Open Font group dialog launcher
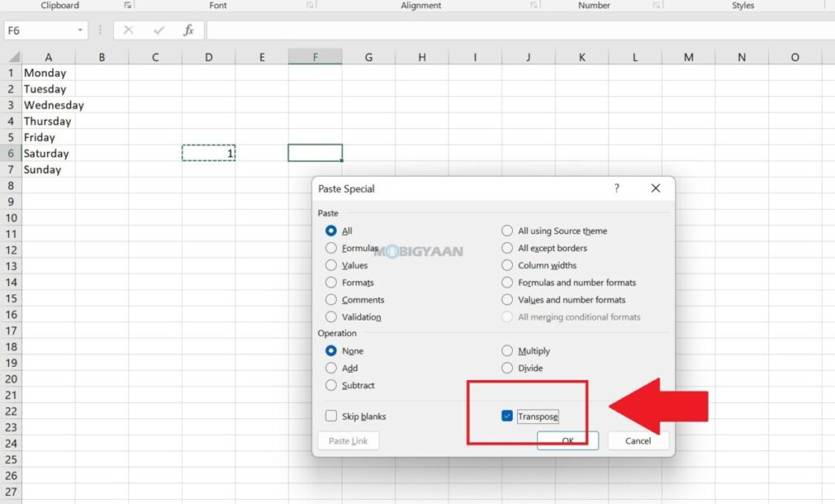The height and width of the screenshot is (504, 835). (x=310, y=6)
